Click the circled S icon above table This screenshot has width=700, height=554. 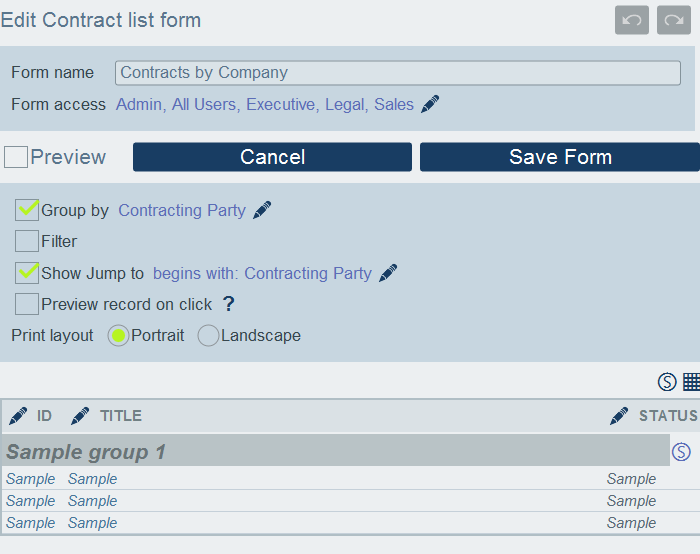point(667,381)
